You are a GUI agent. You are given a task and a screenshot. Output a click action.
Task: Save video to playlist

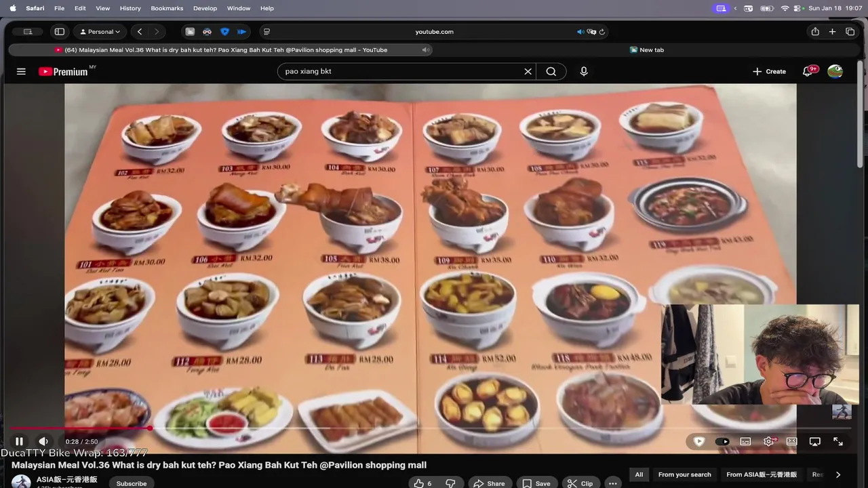click(x=536, y=483)
